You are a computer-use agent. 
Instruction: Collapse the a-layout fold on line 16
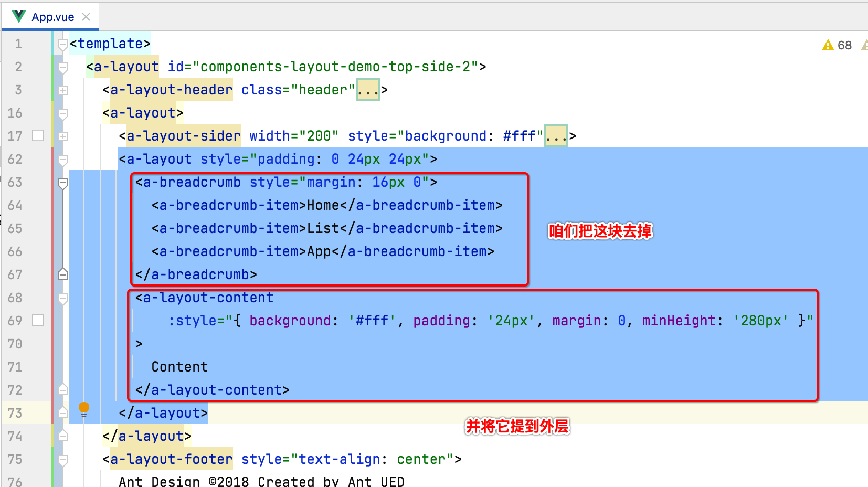(x=63, y=113)
